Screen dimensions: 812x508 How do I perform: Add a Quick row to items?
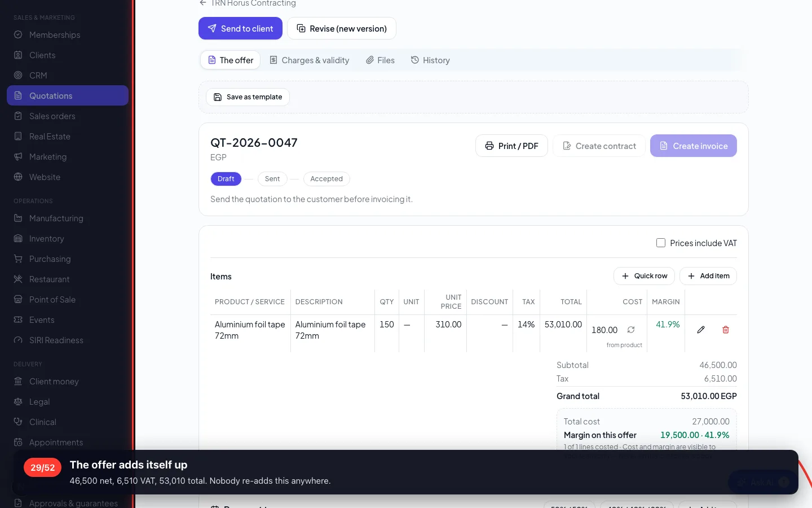tap(644, 276)
